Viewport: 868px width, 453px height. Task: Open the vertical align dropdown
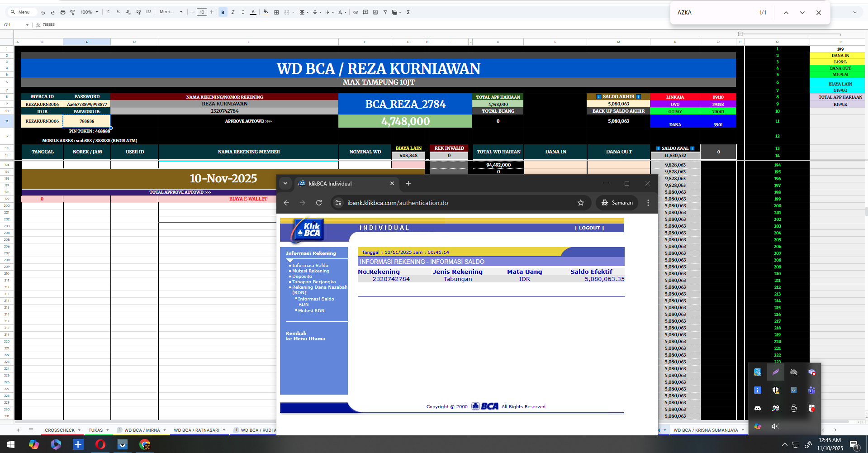pyautogui.click(x=317, y=12)
